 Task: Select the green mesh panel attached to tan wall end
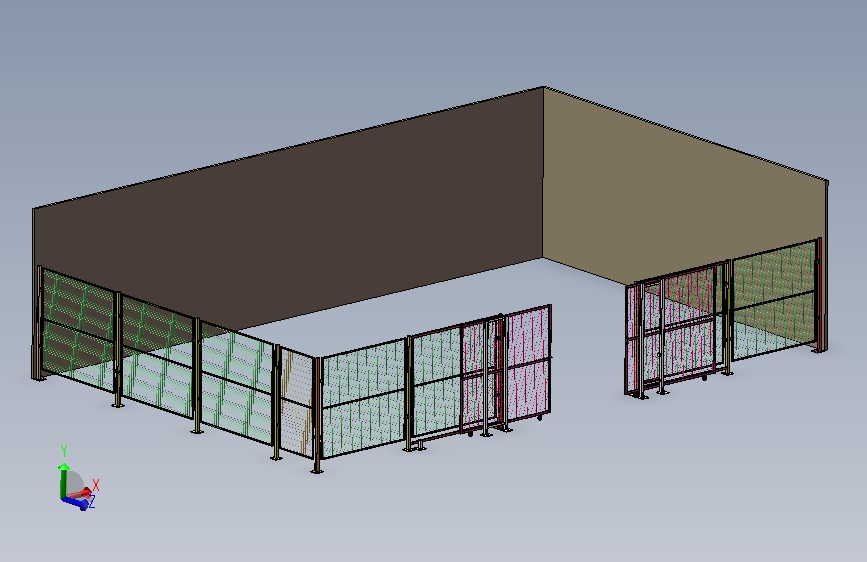[x=774, y=299]
